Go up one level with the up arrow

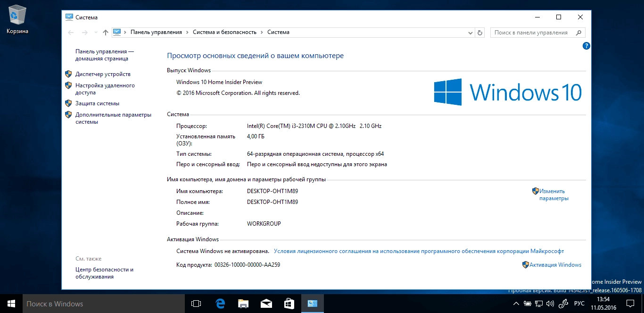tap(105, 33)
